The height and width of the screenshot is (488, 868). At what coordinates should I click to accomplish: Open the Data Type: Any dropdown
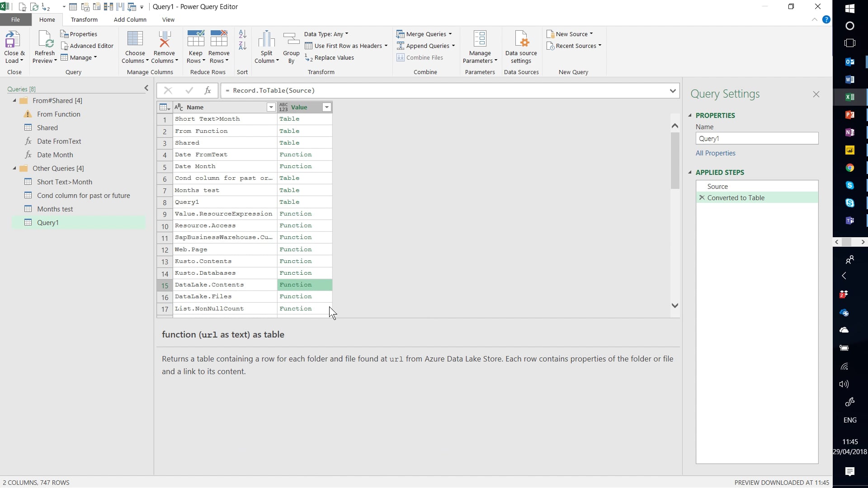click(326, 34)
